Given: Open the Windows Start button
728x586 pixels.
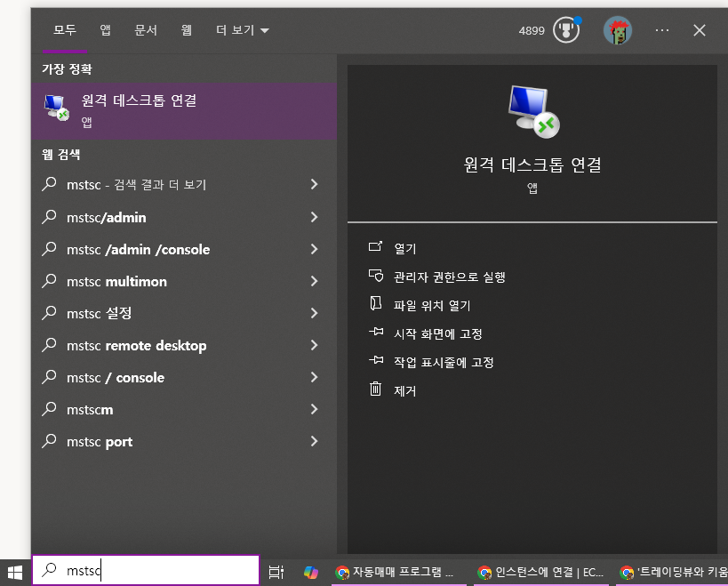Looking at the screenshot, I should pos(15,572).
